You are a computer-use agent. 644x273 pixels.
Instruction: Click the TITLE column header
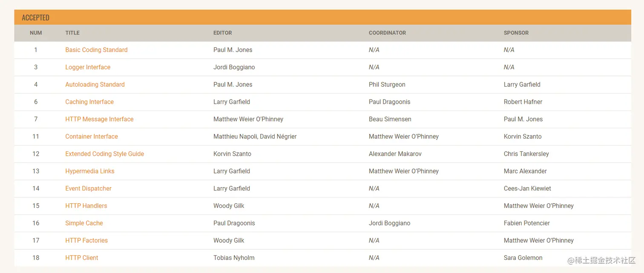click(x=72, y=33)
